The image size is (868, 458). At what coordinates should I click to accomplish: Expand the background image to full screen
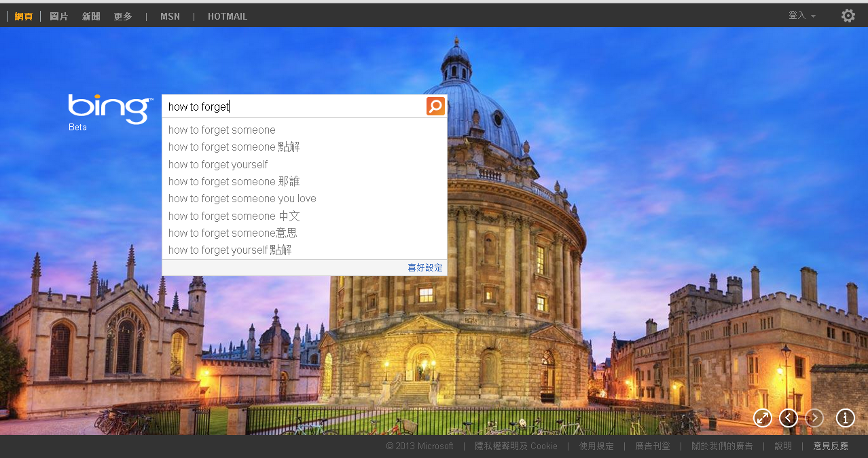(763, 418)
